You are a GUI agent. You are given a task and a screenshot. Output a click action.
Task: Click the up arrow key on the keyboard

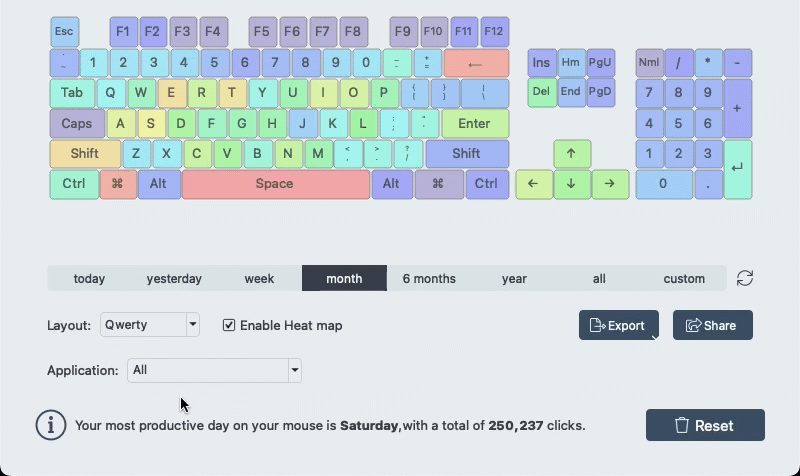[571, 154]
